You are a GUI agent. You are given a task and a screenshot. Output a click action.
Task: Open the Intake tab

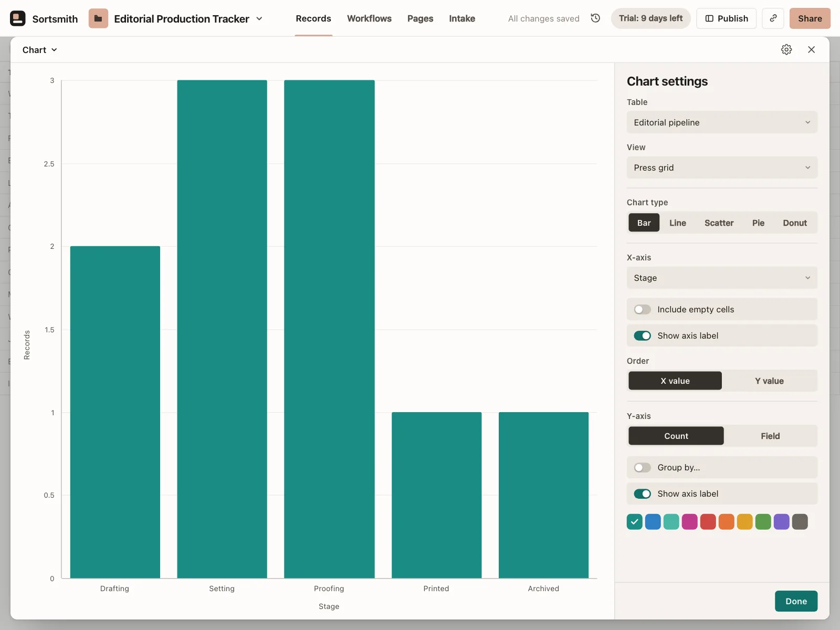click(x=462, y=18)
